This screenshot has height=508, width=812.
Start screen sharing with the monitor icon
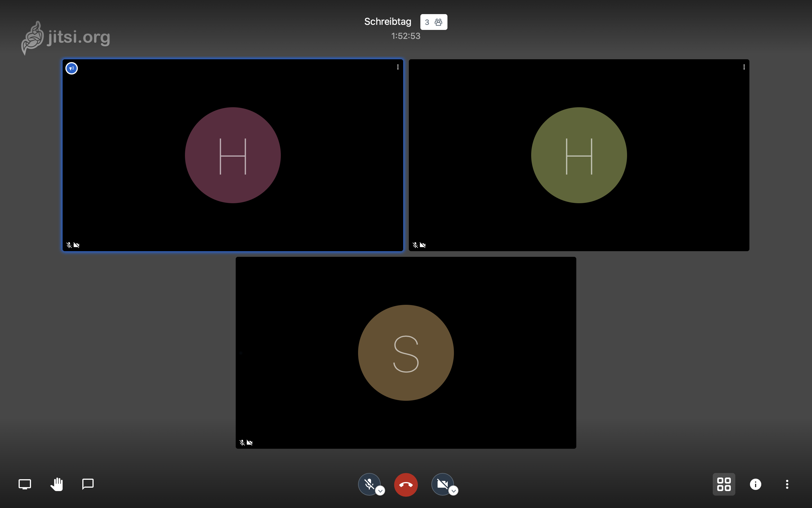click(25, 484)
